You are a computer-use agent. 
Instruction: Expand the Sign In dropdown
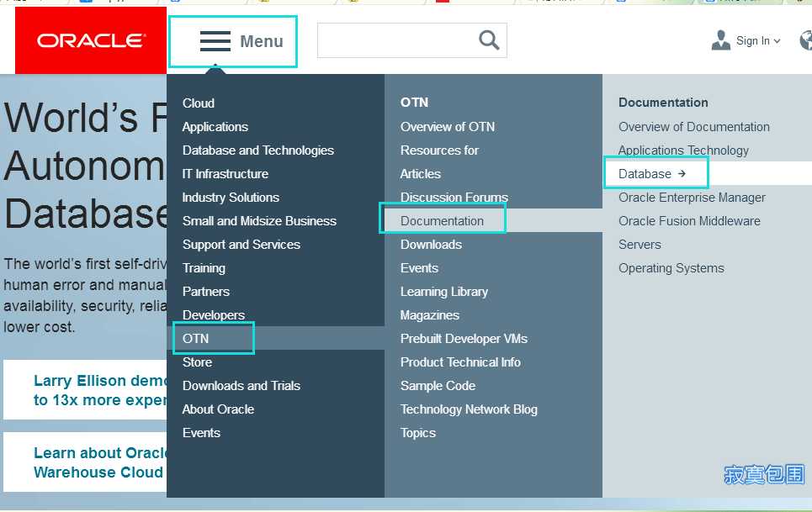click(x=758, y=41)
